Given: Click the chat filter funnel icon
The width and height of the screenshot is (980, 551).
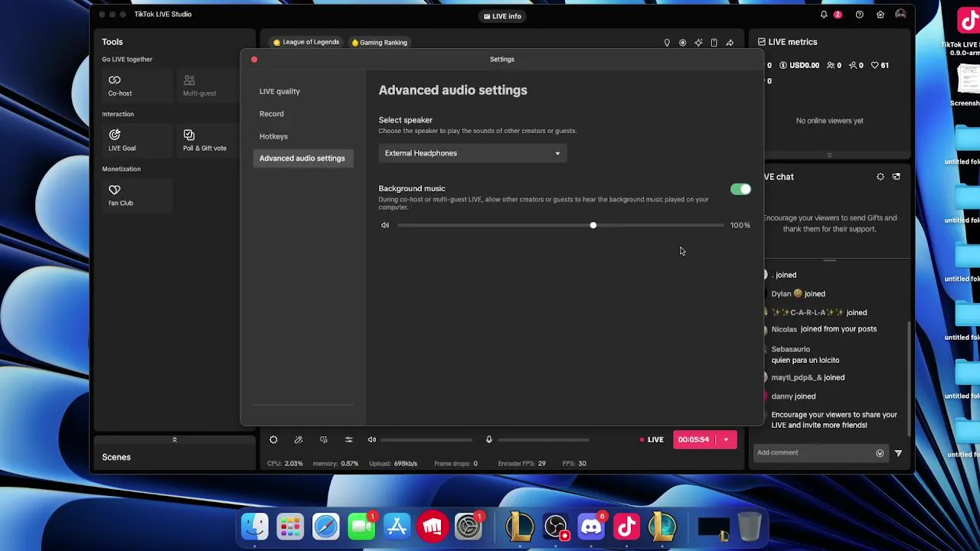Looking at the screenshot, I should (x=898, y=453).
